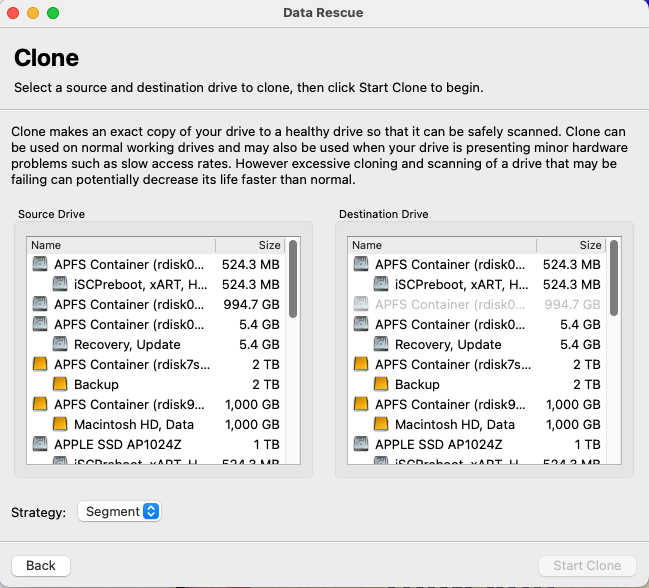Click the orange rdisk9 container icon in Source Drive
The height and width of the screenshot is (588, 649).
pyautogui.click(x=40, y=404)
